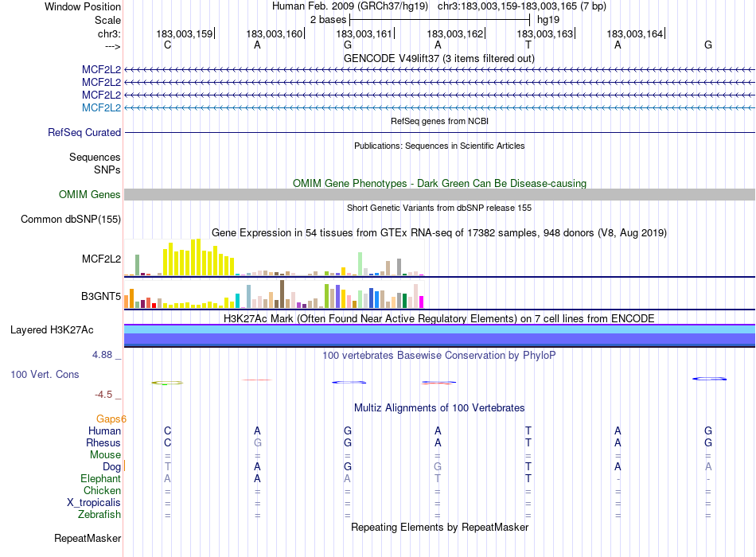
Task: Click the 100 Vert. Cons track label
Action: 45,374
